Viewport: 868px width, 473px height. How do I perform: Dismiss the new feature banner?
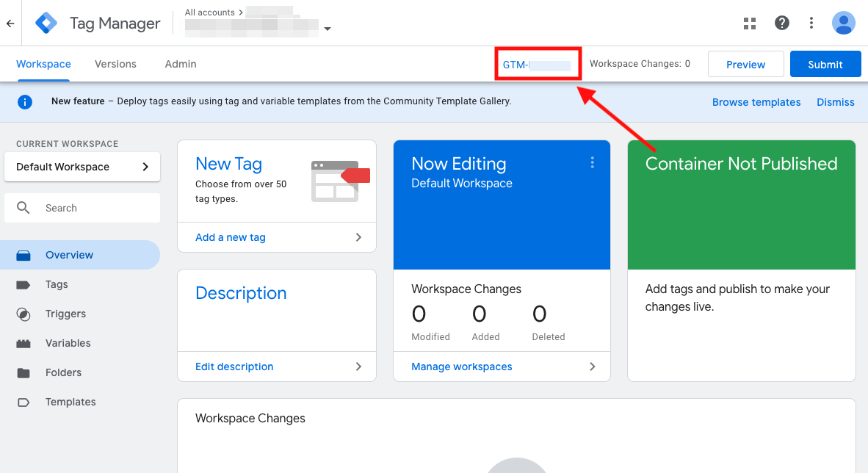(836, 103)
